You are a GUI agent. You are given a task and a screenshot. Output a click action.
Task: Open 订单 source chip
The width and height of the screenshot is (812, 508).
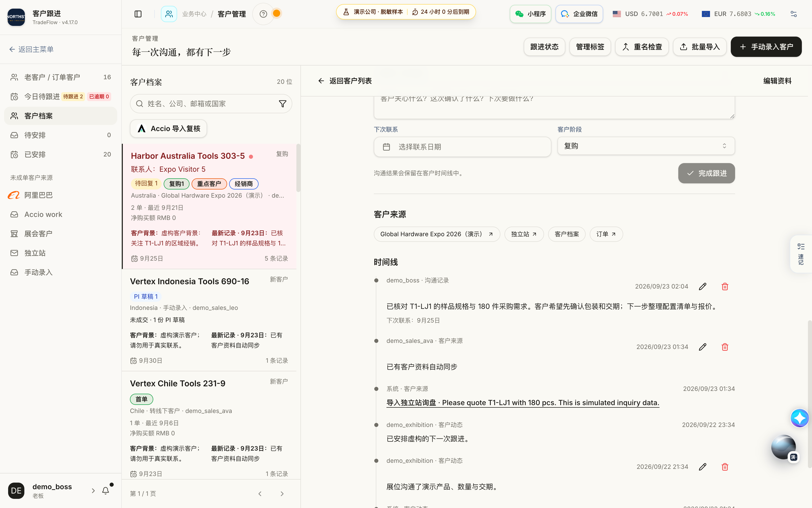coord(606,234)
